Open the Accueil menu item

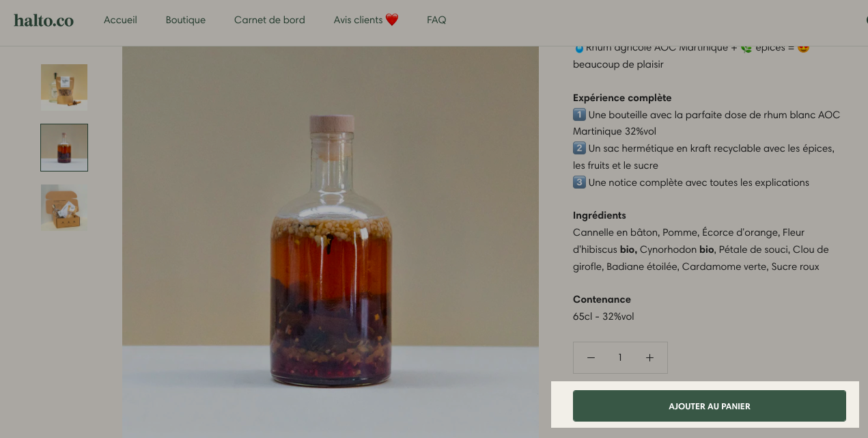pyautogui.click(x=120, y=20)
